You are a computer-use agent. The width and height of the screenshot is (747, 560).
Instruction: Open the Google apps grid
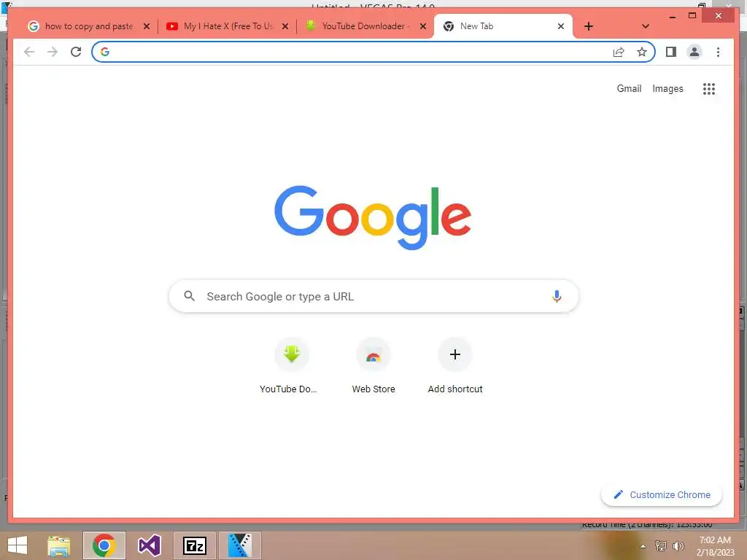(709, 88)
